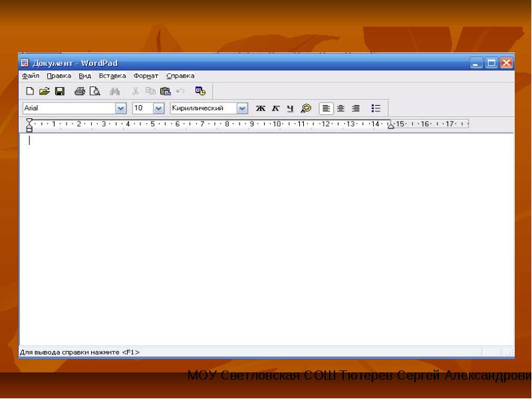Copy selection with the copy icon
The image size is (532, 399).
(x=150, y=91)
